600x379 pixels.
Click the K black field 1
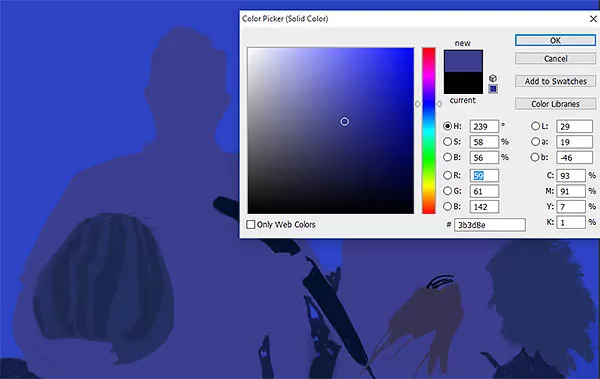tap(571, 222)
